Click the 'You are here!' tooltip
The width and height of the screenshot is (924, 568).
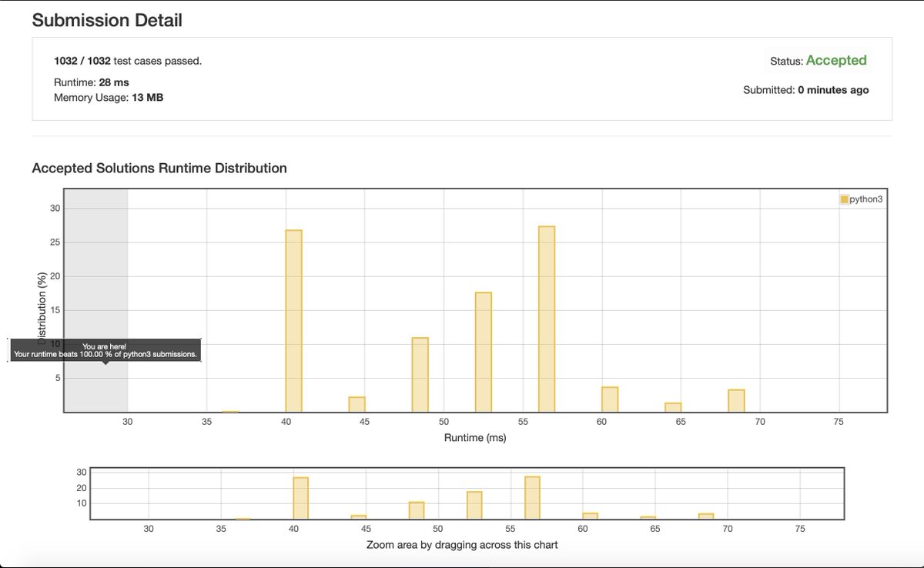point(105,350)
